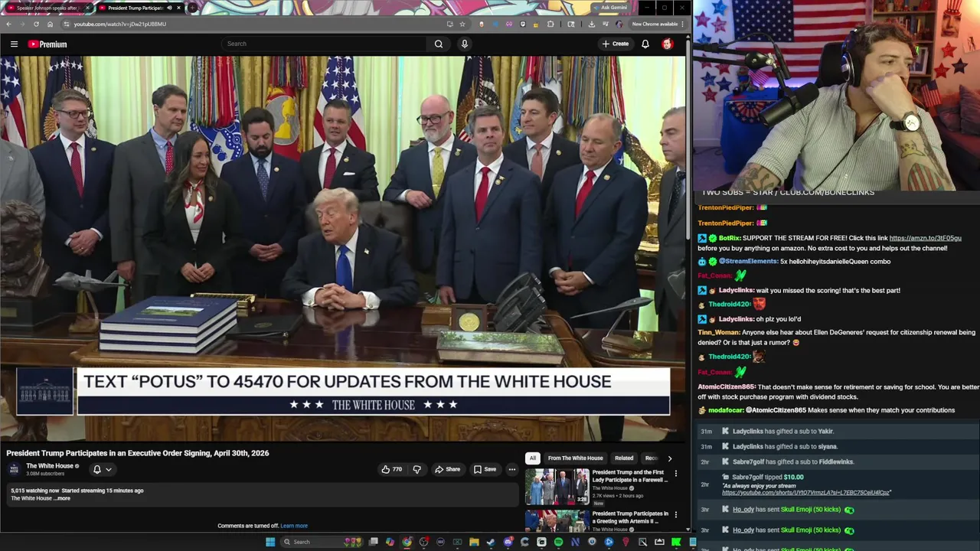The height and width of the screenshot is (551, 980).
Task: Click the live video player
Action: [x=343, y=249]
